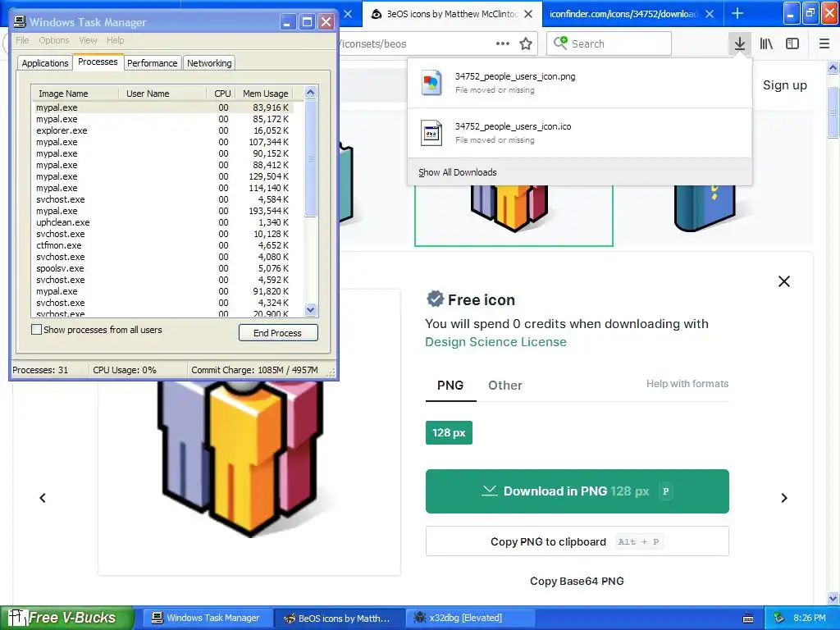This screenshot has height=630, width=840.
Task: Sort processes by User Name column
Action: tap(162, 94)
